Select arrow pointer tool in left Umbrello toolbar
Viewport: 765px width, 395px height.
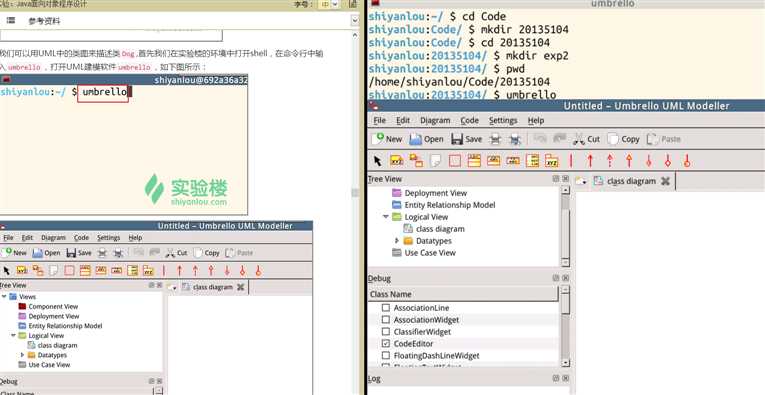[6, 271]
